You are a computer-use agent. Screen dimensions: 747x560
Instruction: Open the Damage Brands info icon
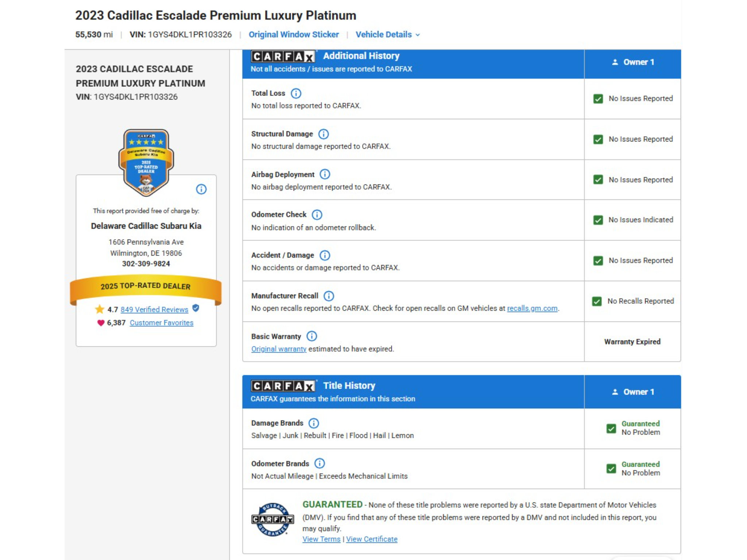(x=314, y=423)
